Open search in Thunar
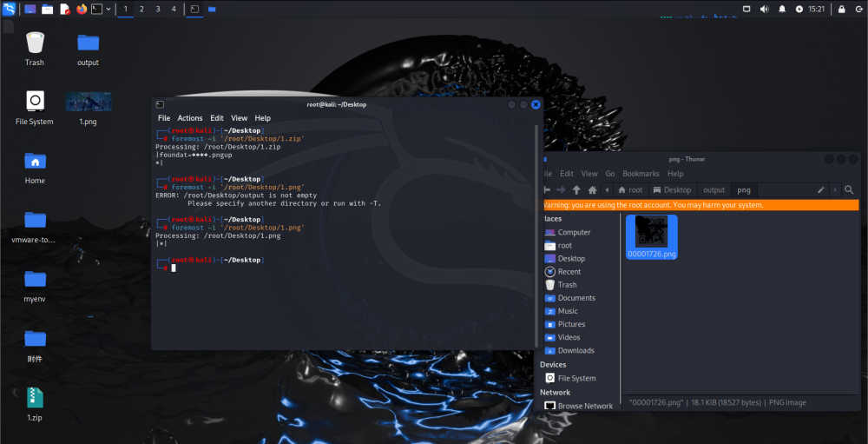The image size is (868, 444). pos(849,190)
